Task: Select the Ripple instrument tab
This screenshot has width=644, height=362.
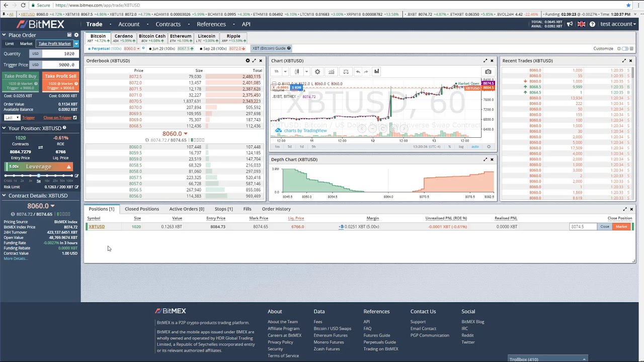Action: pyautogui.click(x=233, y=38)
